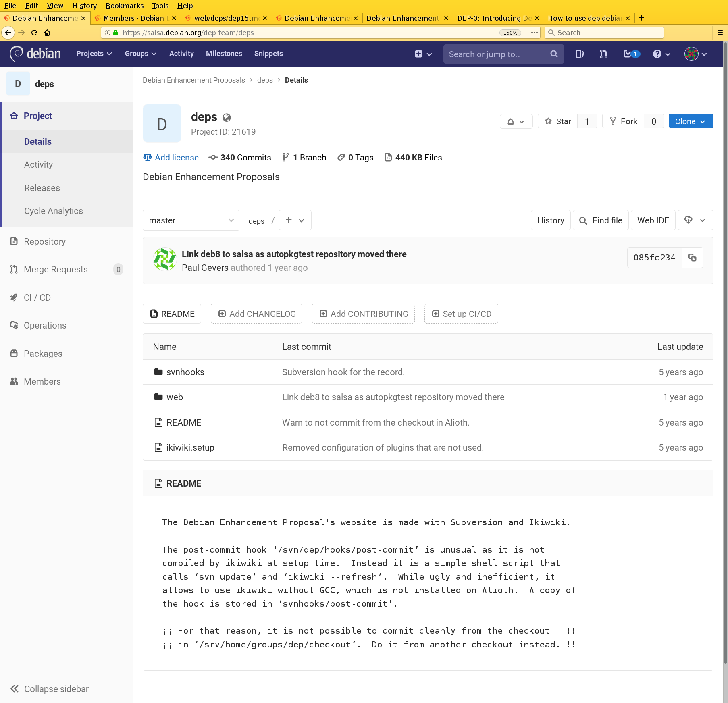Click the project public visibility globe icon
The width and height of the screenshot is (728, 703).
[x=227, y=118]
